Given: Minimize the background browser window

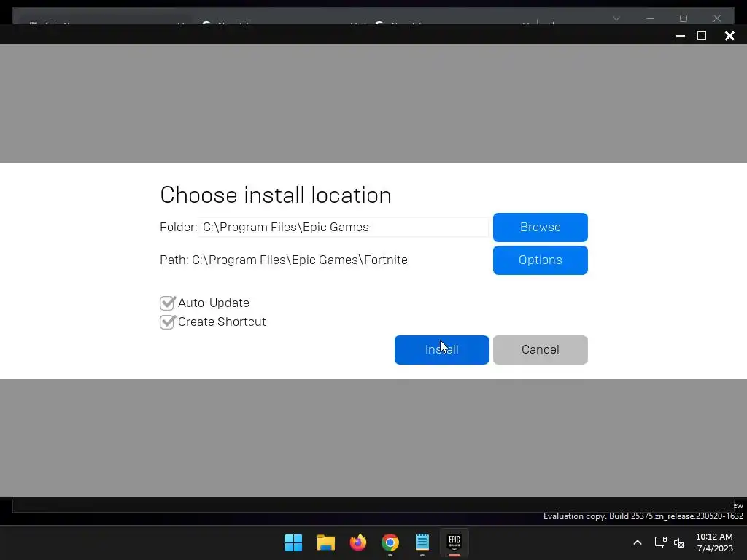Looking at the screenshot, I should point(650,18).
